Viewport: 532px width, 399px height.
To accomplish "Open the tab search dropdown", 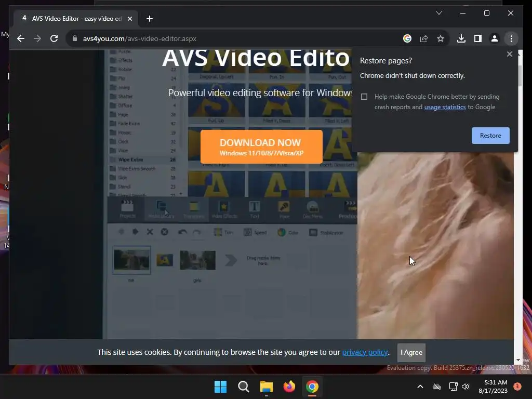I will point(438,13).
